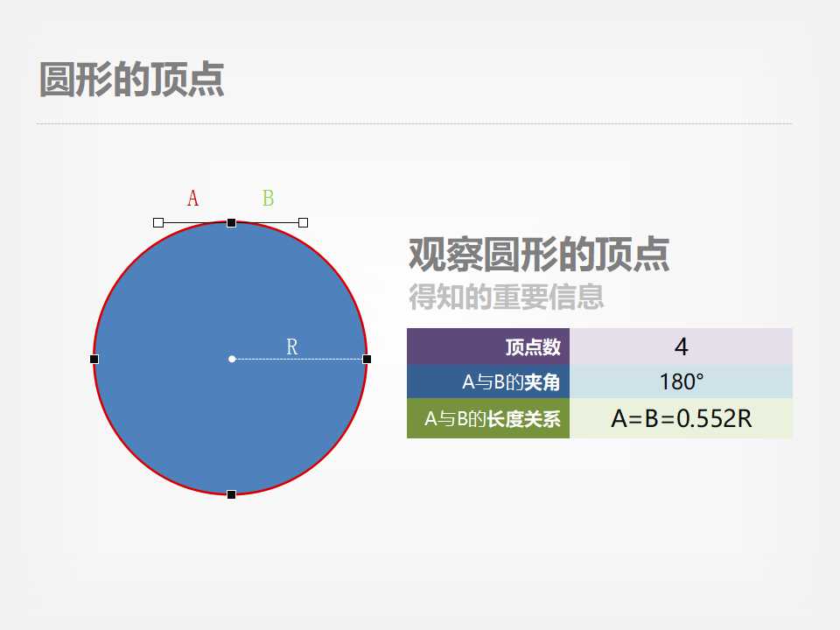Select the green tangent segment label B
The image size is (840, 630).
coord(269,198)
